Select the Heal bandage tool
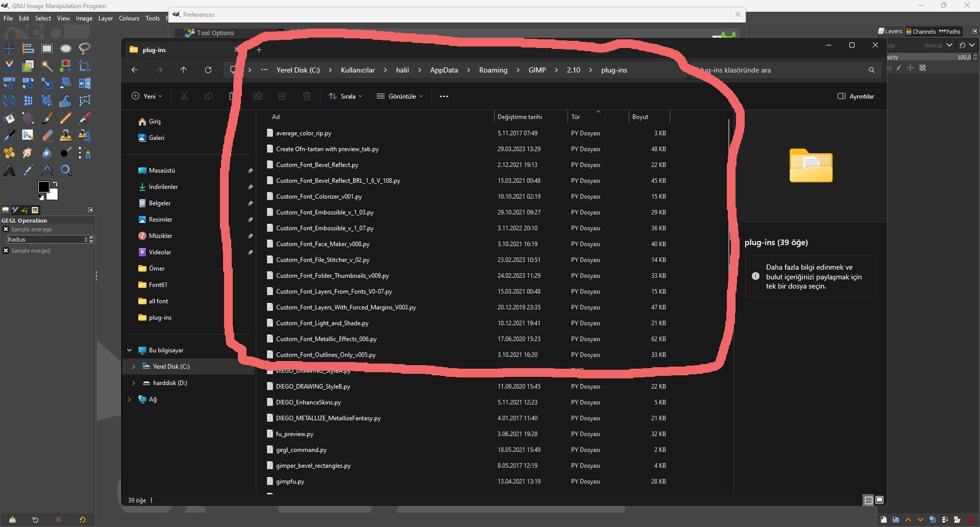Viewport: 980px width, 527px height. [9, 153]
